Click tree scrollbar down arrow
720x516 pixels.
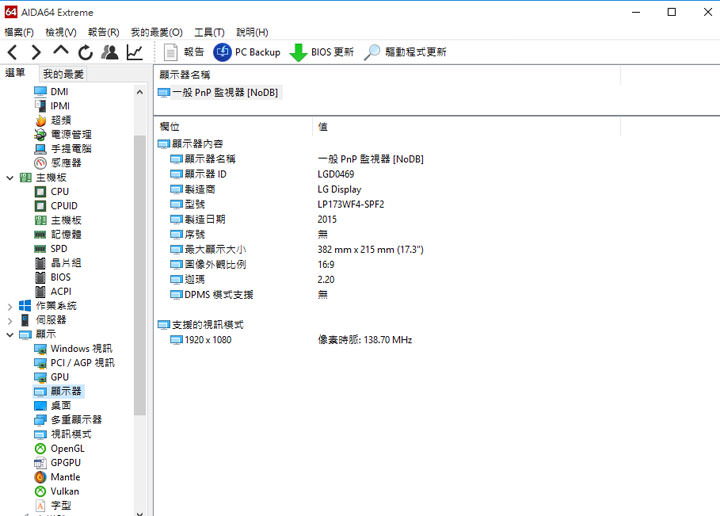[140, 513]
